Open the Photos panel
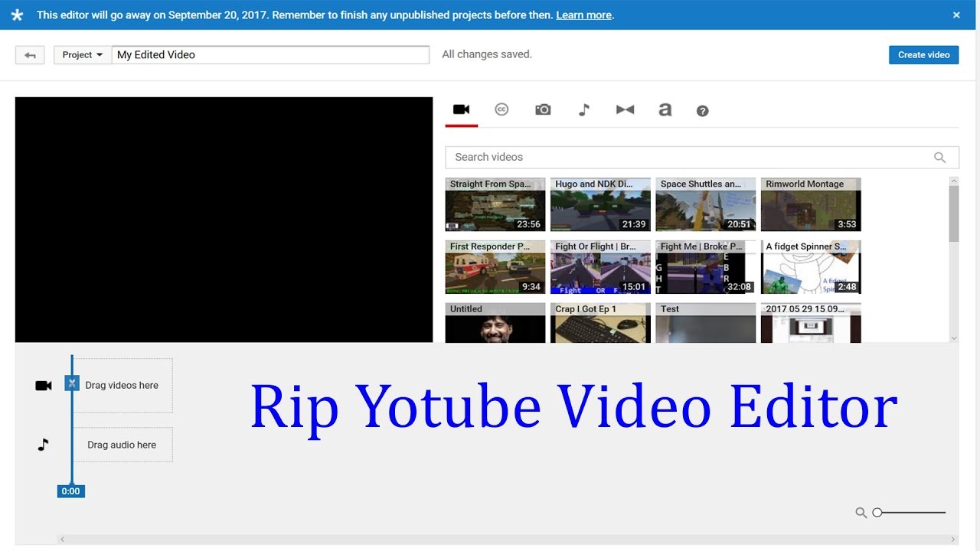 click(543, 109)
